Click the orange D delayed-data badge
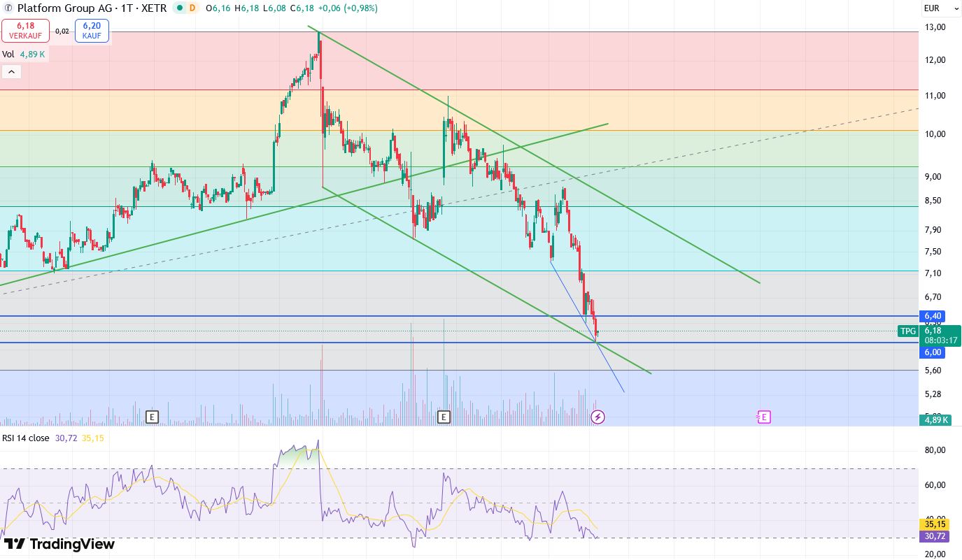962x560 pixels. 194,8
